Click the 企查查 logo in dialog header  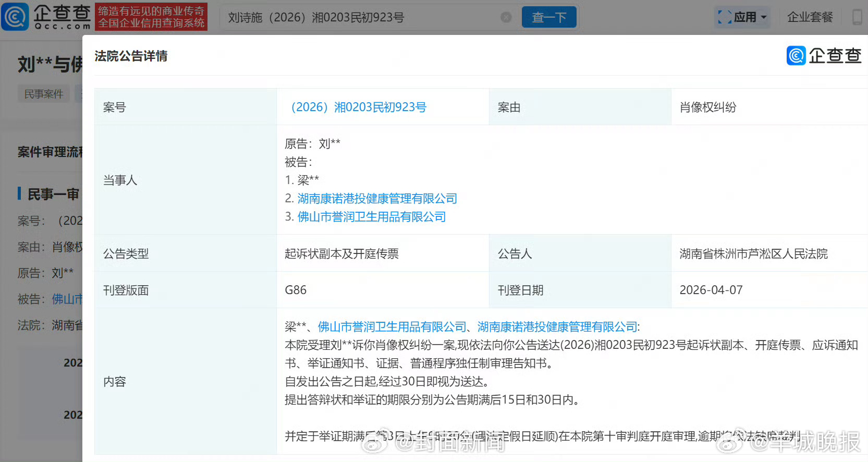click(x=824, y=56)
